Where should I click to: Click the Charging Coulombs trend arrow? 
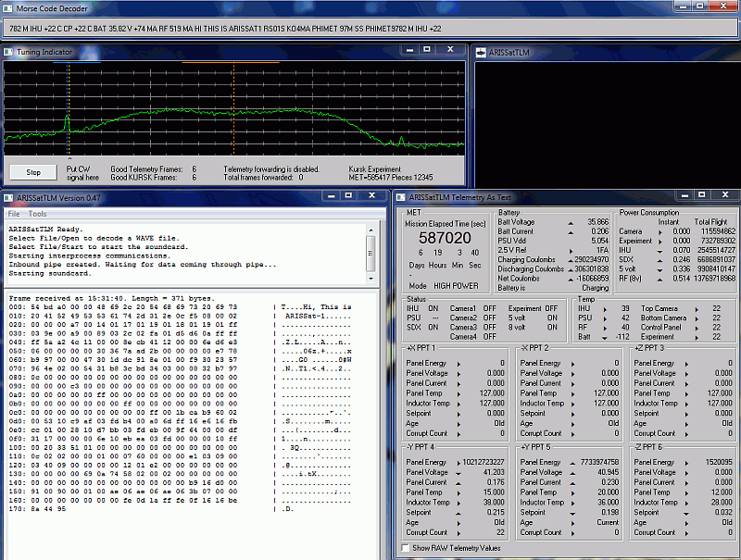tap(571, 261)
